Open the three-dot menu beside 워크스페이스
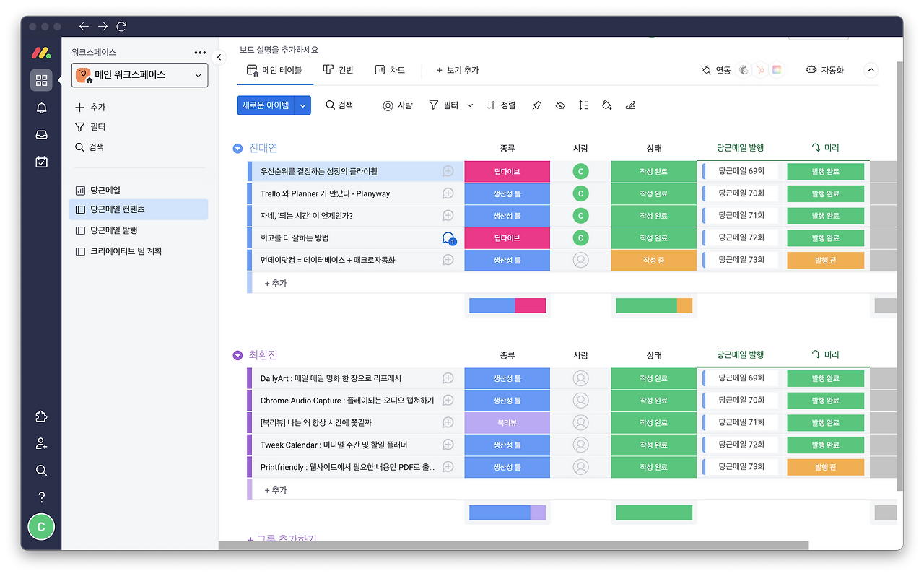Screen dimensions: 924x576 click(x=200, y=52)
